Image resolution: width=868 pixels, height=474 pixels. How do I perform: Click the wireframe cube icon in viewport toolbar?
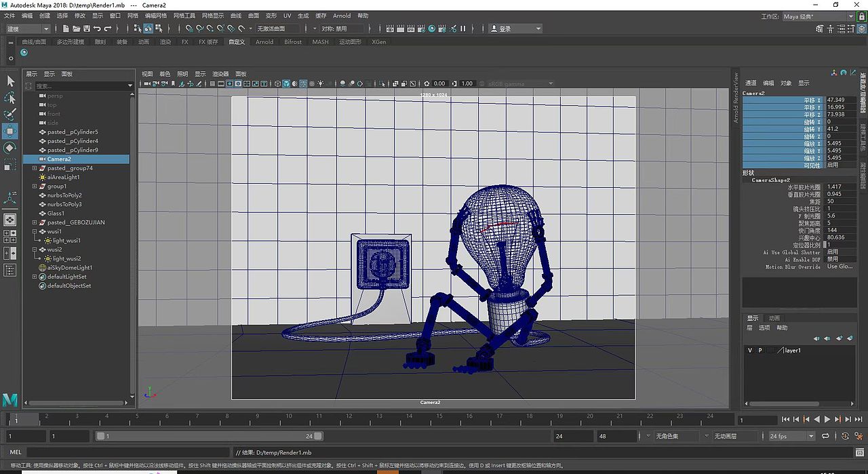(x=276, y=83)
